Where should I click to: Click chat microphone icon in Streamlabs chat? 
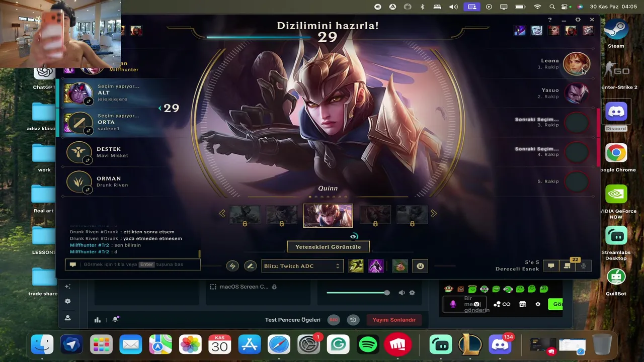pyautogui.click(x=453, y=304)
